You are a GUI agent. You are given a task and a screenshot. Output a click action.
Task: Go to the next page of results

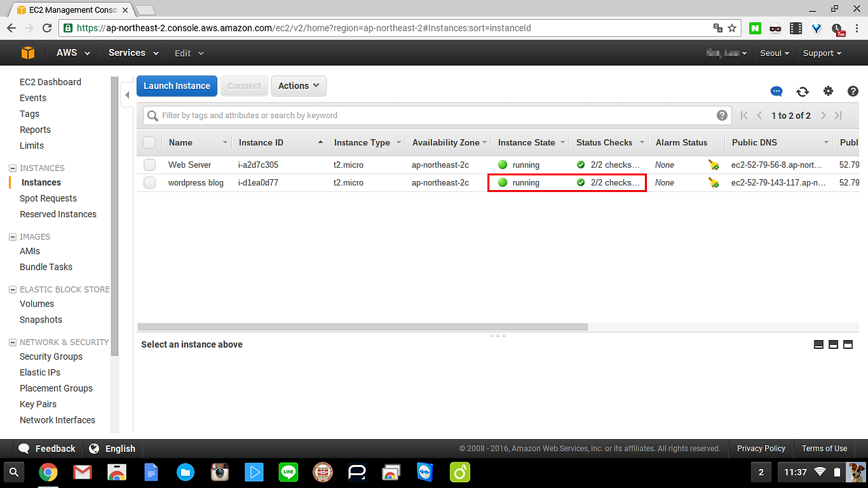(x=823, y=115)
